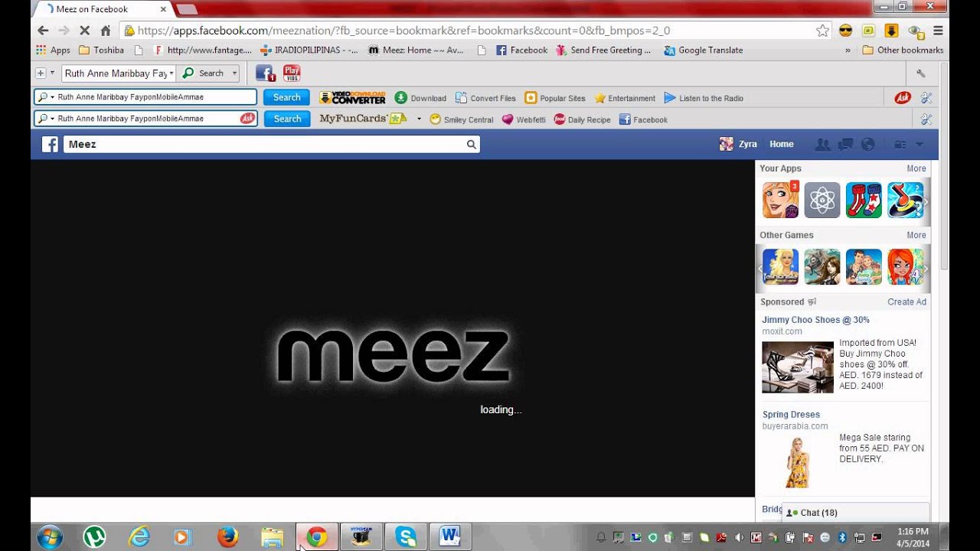The width and height of the screenshot is (980, 551).
Task: Click the volume speaker tray icon
Action: coord(739,537)
